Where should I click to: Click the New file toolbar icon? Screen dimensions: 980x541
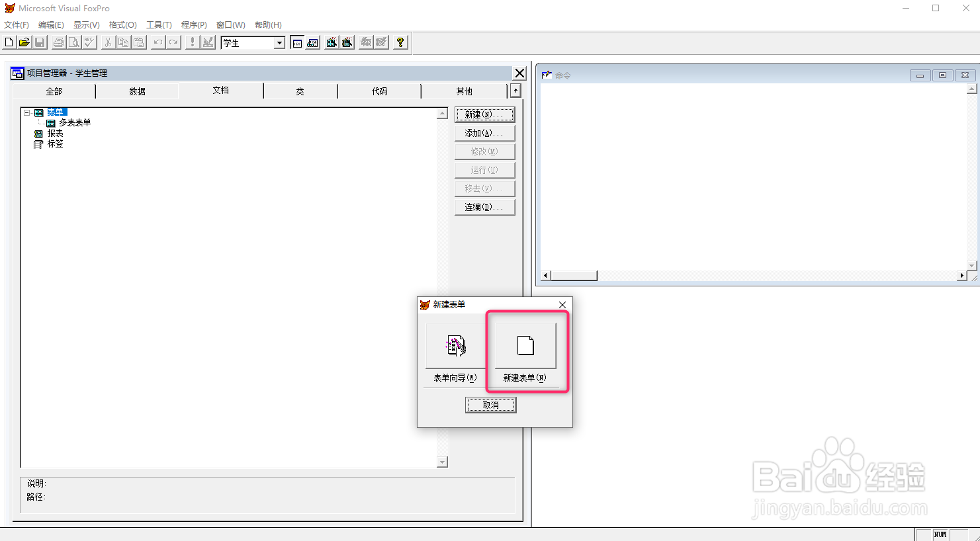click(x=9, y=42)
